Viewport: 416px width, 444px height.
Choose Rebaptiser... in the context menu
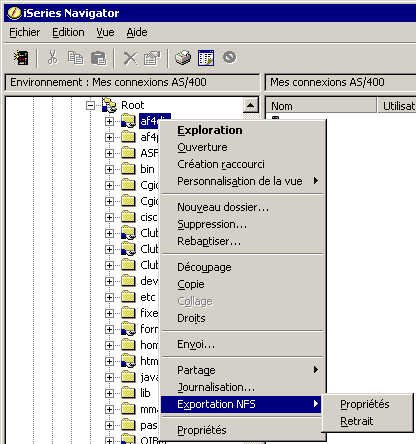(x=242, y=241)
